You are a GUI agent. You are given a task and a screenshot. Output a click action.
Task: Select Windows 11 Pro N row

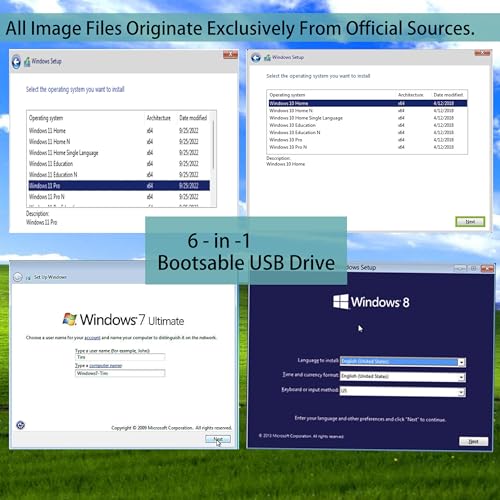(119, 197)
